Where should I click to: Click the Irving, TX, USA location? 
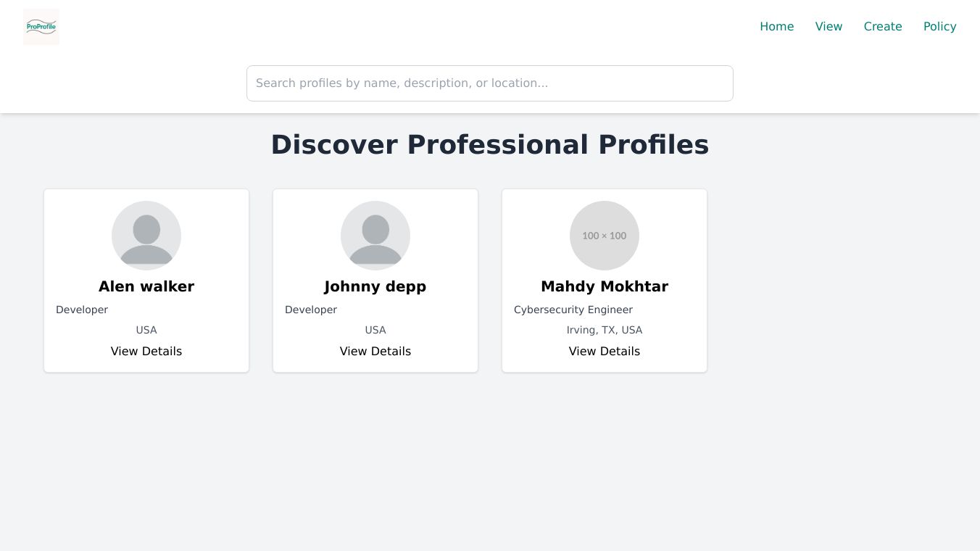point(605,331)
